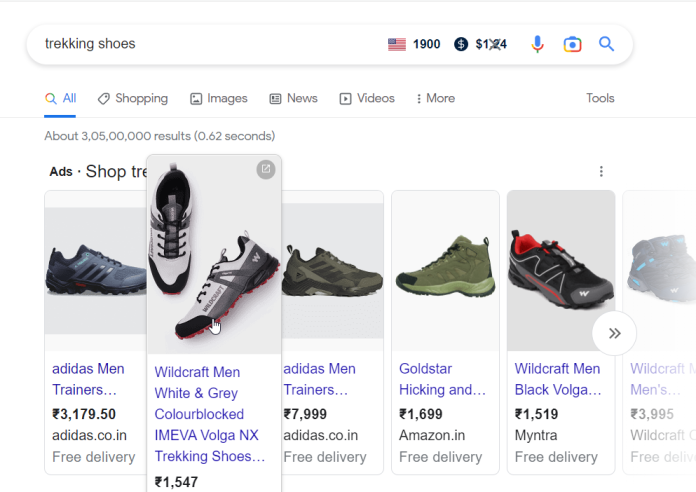Open the ads three-dot options menu
This screenshot has width=696, height=492.
(x=601, y=171)
